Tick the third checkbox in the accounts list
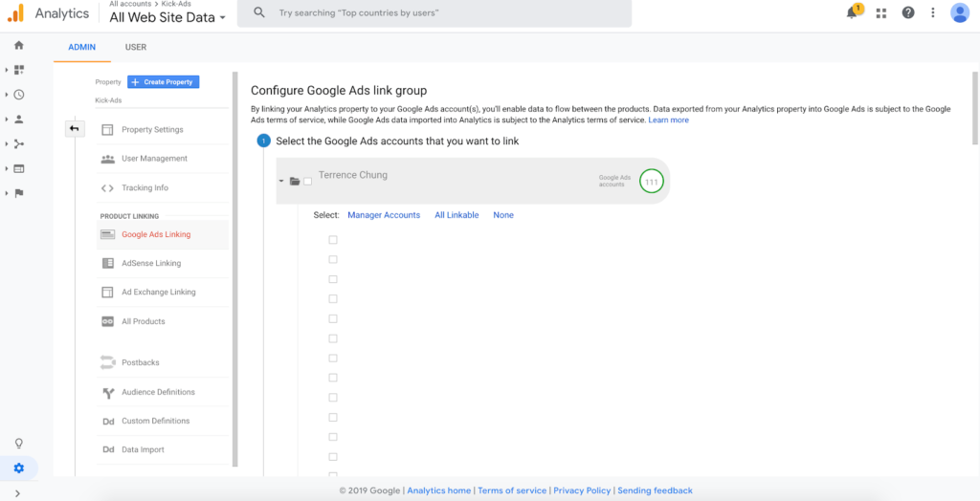Viewport: 980px width, 501px height. (x=333, y=279)
